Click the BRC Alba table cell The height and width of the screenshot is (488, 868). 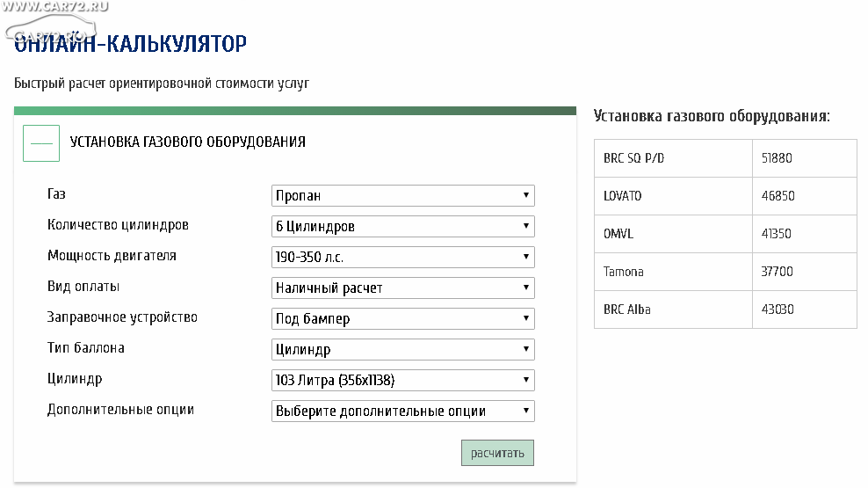point(673,310)
